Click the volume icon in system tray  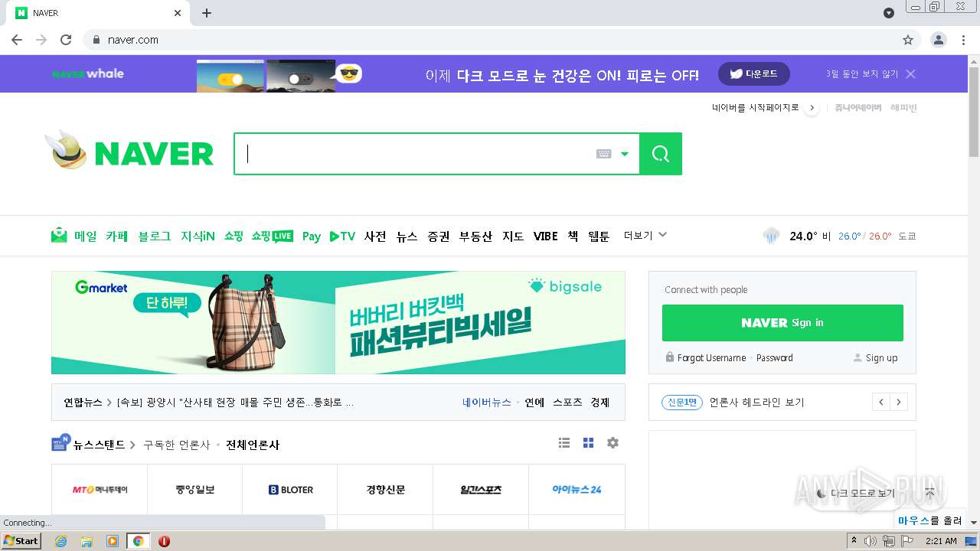[x=871, y=541]
